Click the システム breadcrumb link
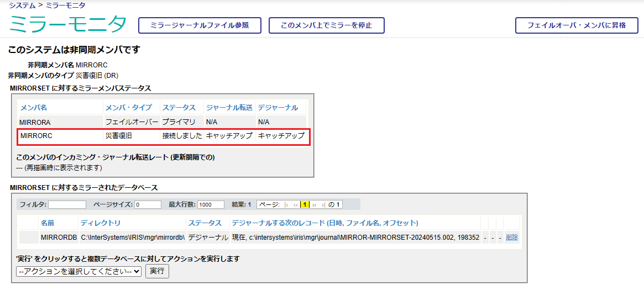This screenshot has height=290, width=644. click(x=22, y=5)
